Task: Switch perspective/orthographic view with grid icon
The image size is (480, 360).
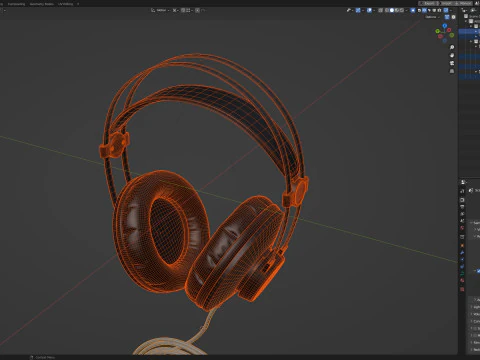Action: pos(452,71)
